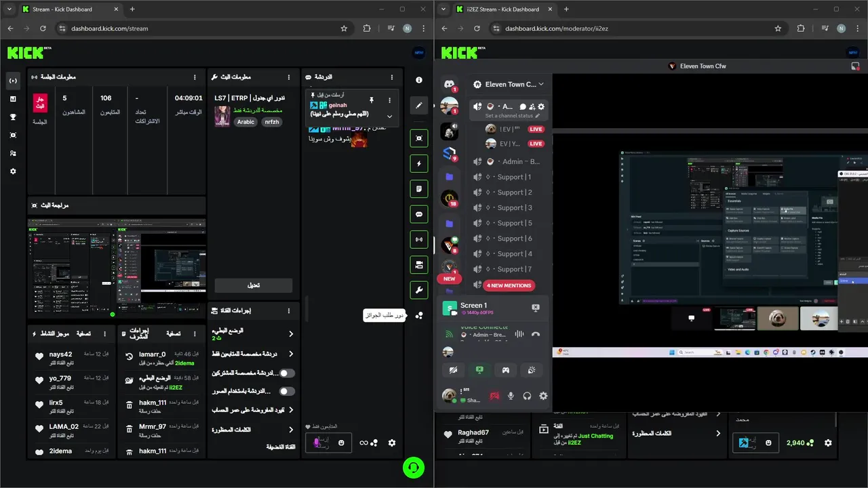Stop screen sharing with green monitor button
The width and height of the screenshot is (868, 488).
point(479,370)
